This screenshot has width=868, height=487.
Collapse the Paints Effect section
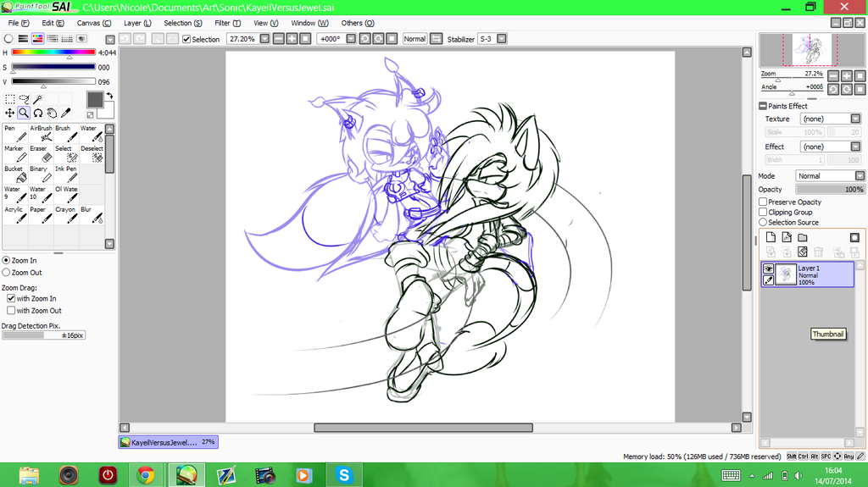[x=763, y=106]
